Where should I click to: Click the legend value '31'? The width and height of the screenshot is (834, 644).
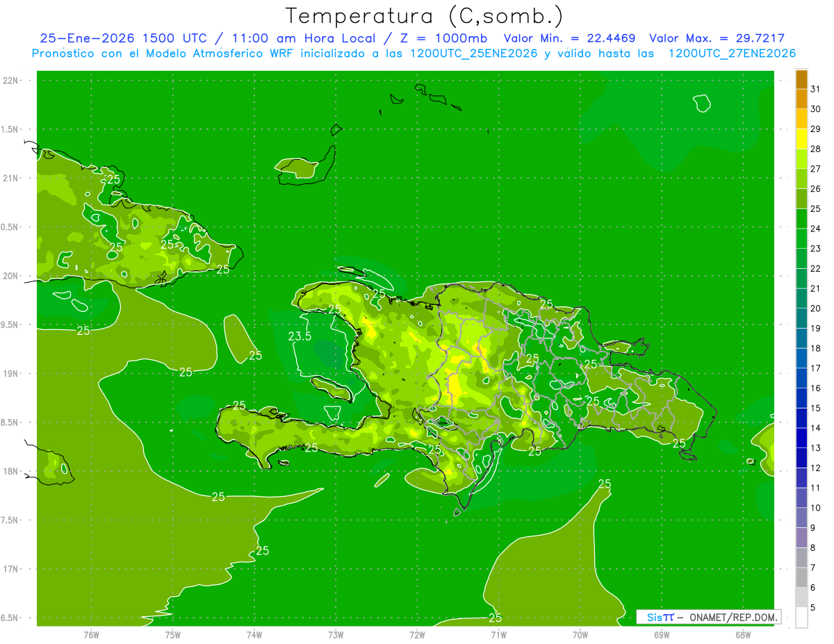click(815, 89)
